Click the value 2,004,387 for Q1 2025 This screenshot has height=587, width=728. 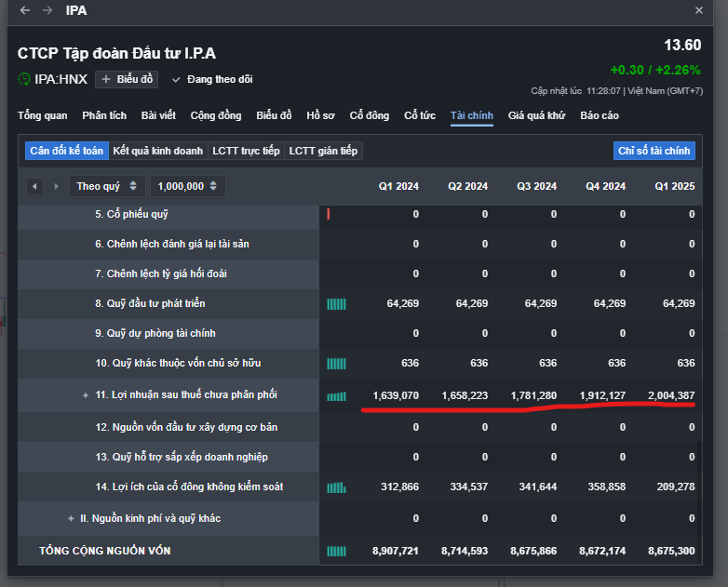pyautogui.click(x=671, y=395)
